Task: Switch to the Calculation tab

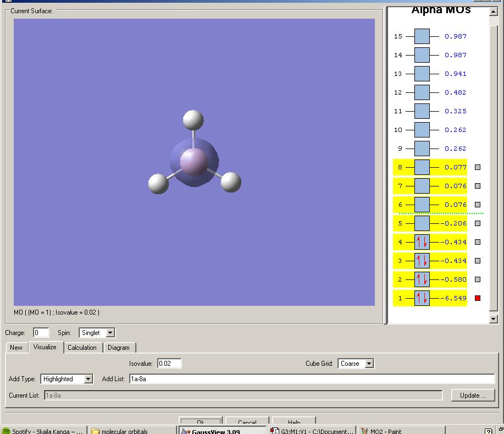Action: (82, 348)
